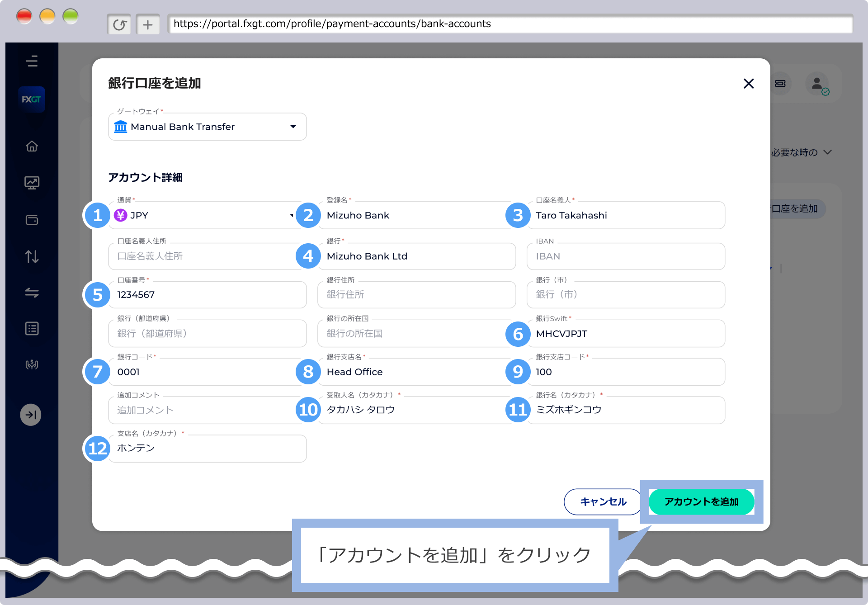Expand the 必要な時の chevron menu
Screen dimensions: 868x605
(827, 152)
